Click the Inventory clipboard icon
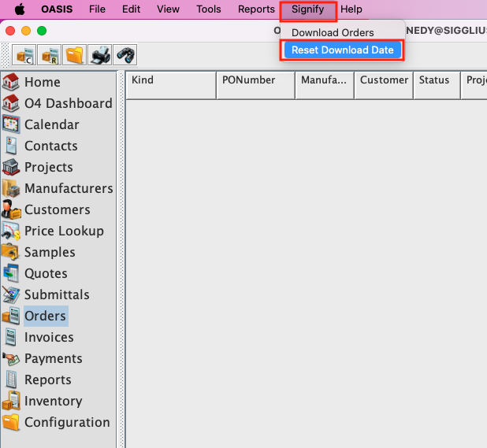 [x=11, y=401]
